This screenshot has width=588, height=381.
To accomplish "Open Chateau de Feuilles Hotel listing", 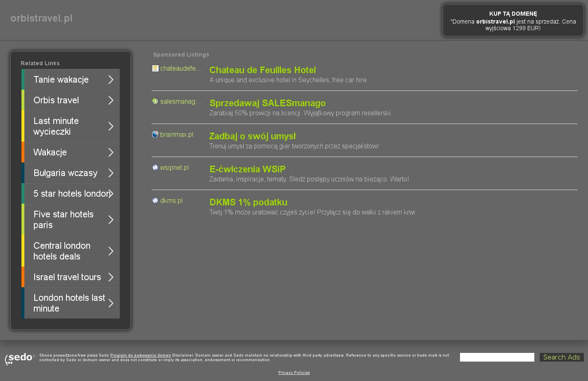I will click(x=262, y=70).
